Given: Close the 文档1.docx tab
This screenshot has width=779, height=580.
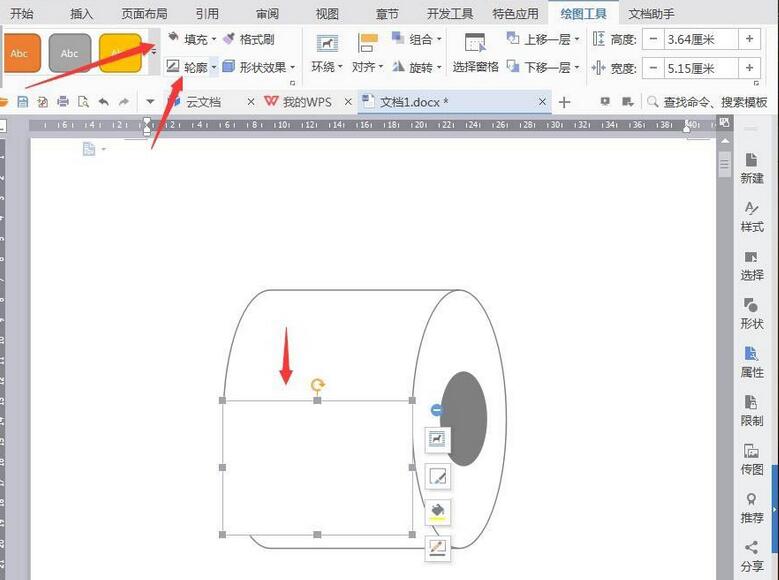Looking at the screenshot, I should [x=542, y=101].
